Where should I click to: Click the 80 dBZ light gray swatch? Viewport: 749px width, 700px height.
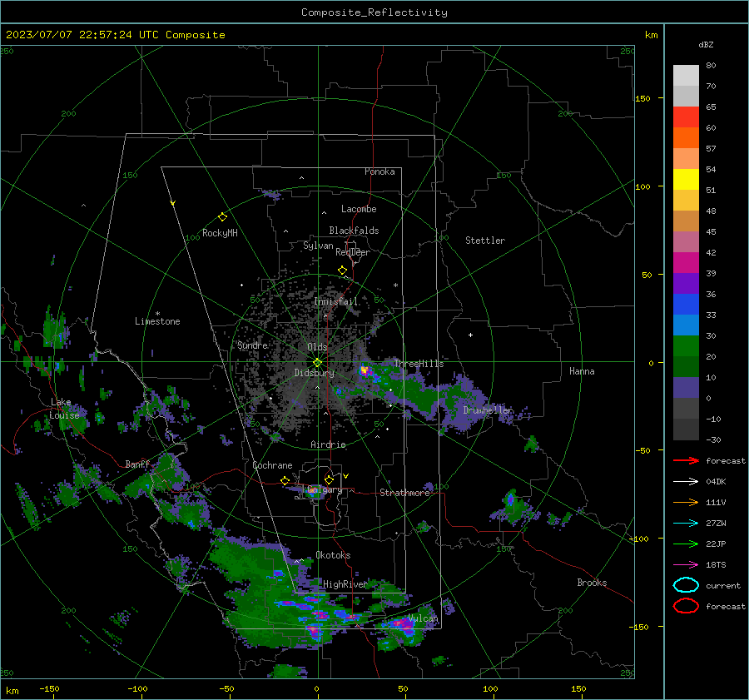tap(686, 76)
